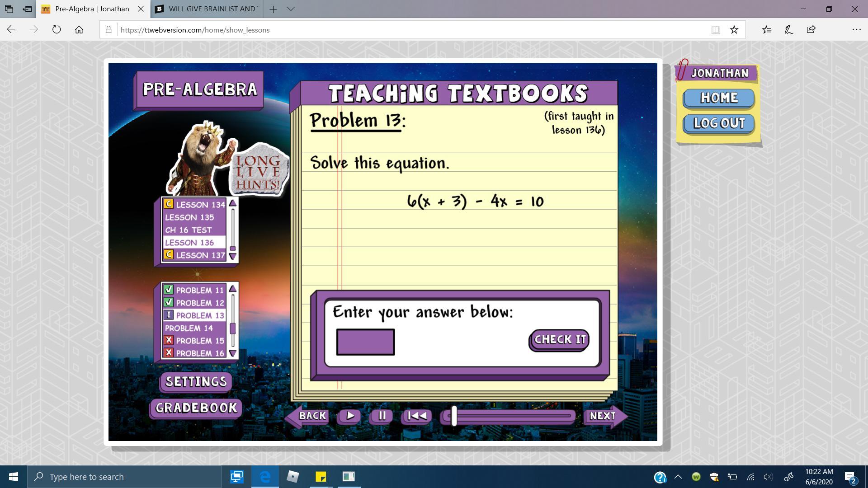Screen dimensions: 868x488
Task: Click the lesson playback progress slider
Action: tap(511, 416)
